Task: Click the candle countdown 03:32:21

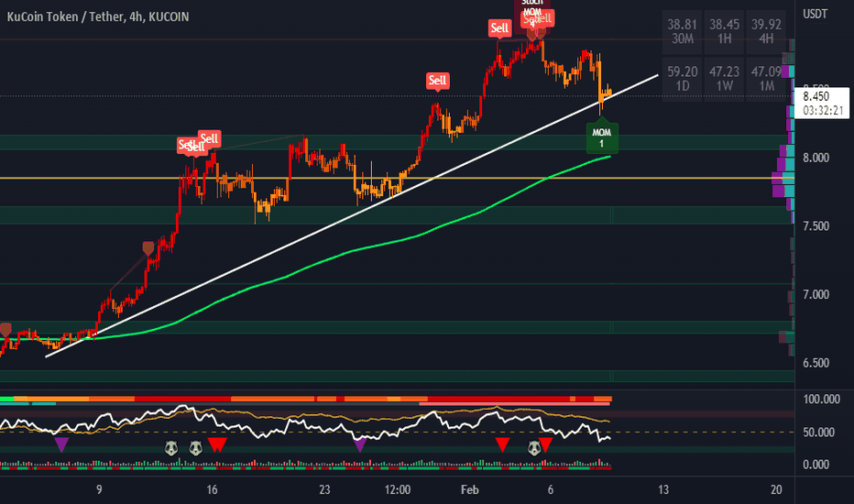Action: tap(823, 111)
